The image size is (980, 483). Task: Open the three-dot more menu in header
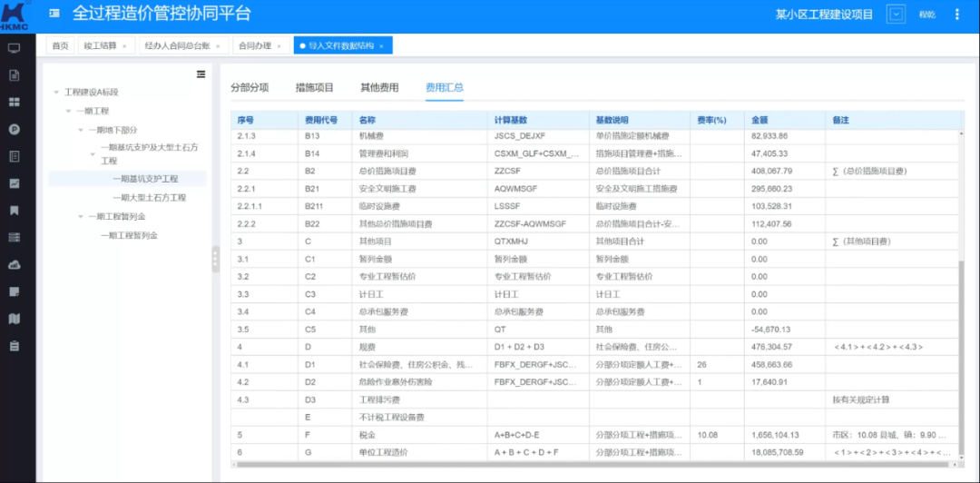coord(957,15)
